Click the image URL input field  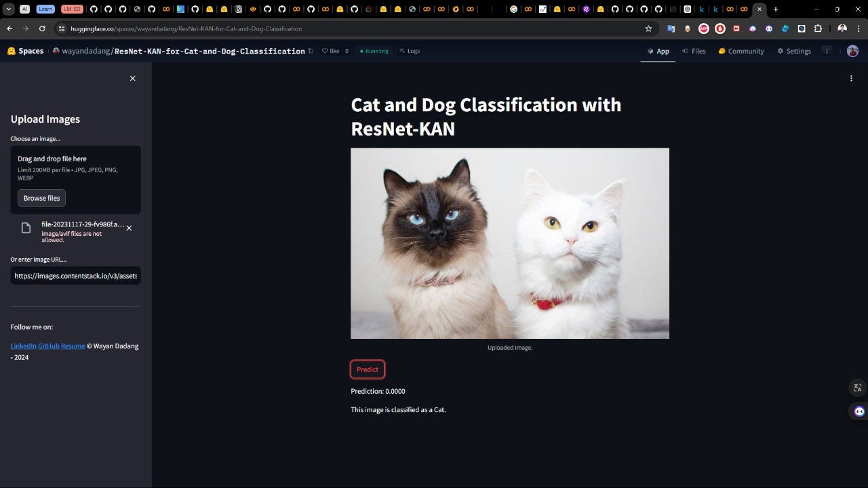[x=75, y=276]
